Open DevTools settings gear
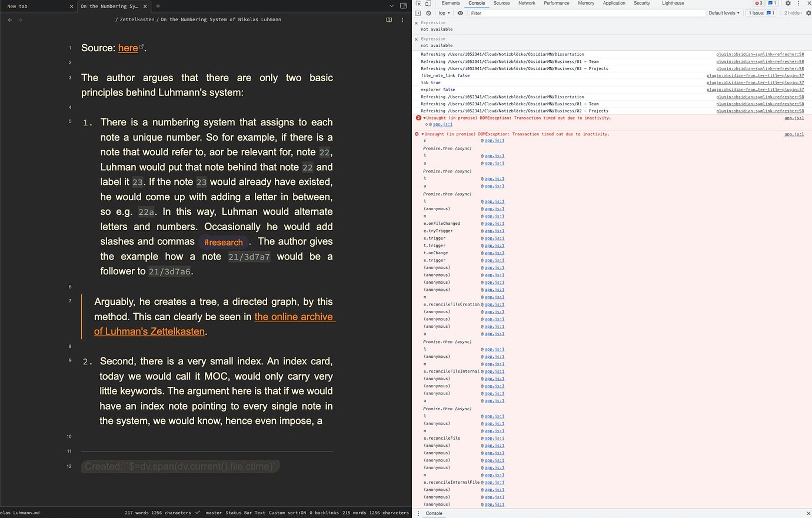This screenshot has width=812, height=518. click(788, 3)
